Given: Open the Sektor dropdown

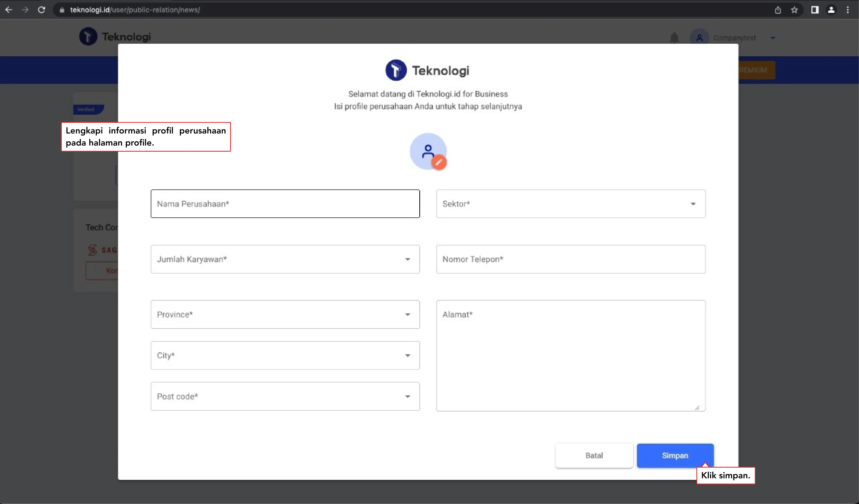Looking at the screenshot, I should [571, 204].
